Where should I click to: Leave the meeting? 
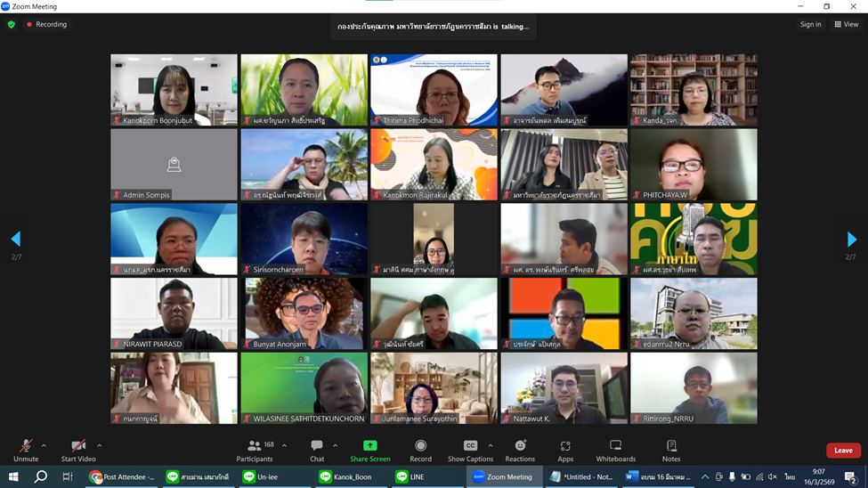pos(842,451)
